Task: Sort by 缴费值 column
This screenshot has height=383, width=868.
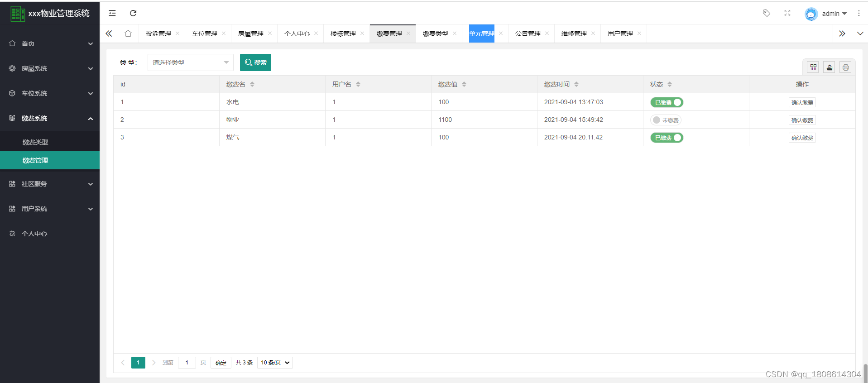Action: (464, 84)
